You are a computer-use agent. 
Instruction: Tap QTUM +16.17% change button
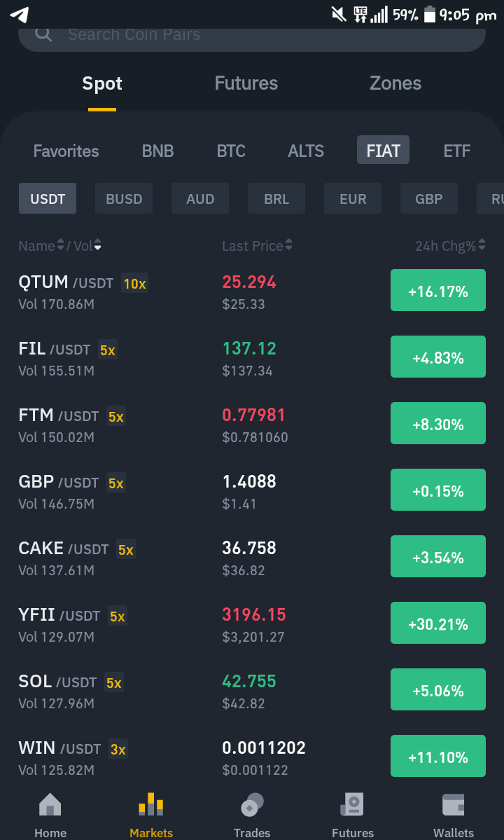coord(438,290)
